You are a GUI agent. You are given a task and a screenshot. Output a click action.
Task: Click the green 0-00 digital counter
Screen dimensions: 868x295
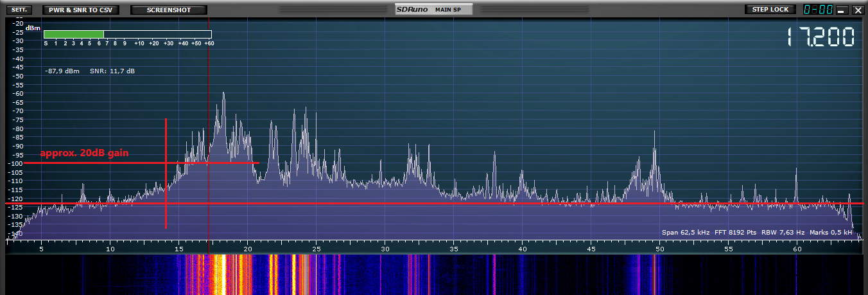click(817, 10)
